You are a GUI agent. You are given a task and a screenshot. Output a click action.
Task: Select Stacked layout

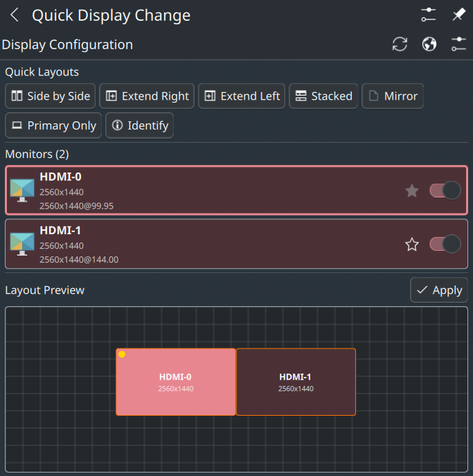pos(323,96)
